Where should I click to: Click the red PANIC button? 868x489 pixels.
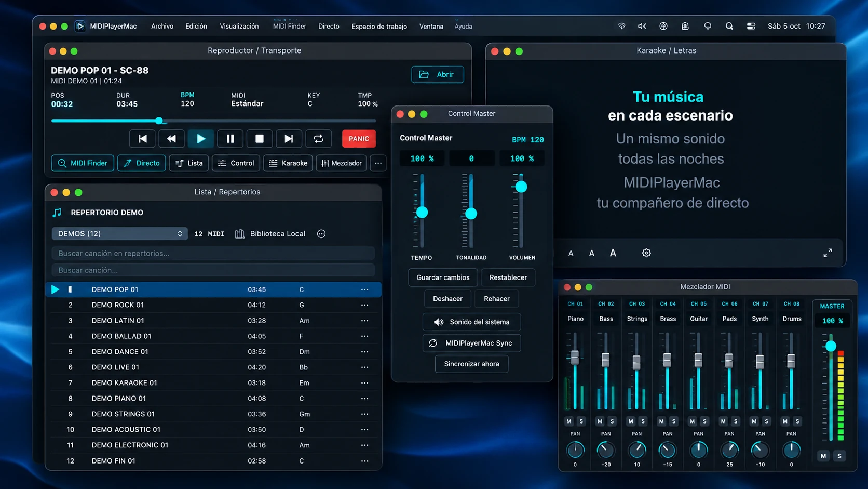tap(359, 139)
